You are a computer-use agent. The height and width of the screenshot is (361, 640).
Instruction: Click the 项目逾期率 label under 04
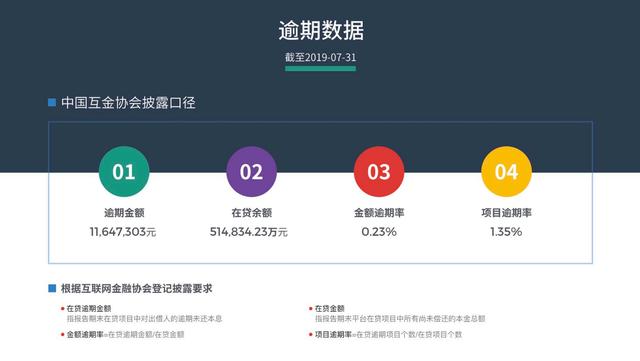point(507,213)
